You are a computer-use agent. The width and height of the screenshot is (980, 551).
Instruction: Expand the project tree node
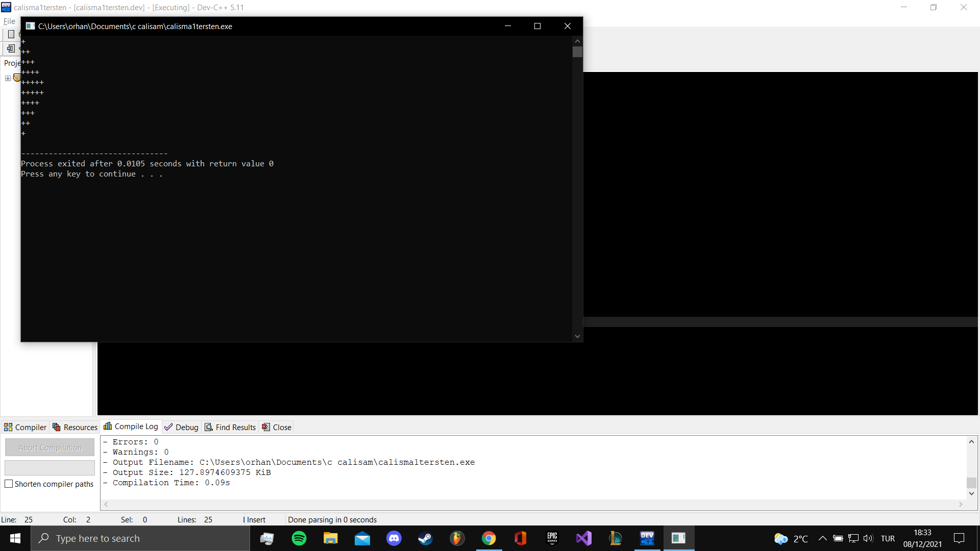pos(8,78)
